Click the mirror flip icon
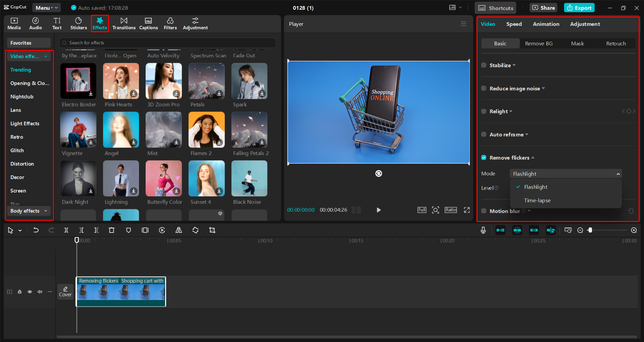 tap(179, 230)
